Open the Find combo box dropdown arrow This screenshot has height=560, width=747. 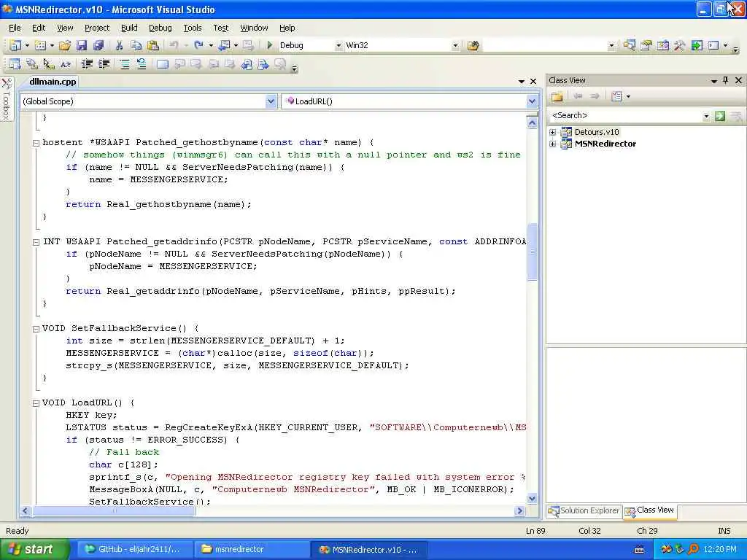point(611,46)
